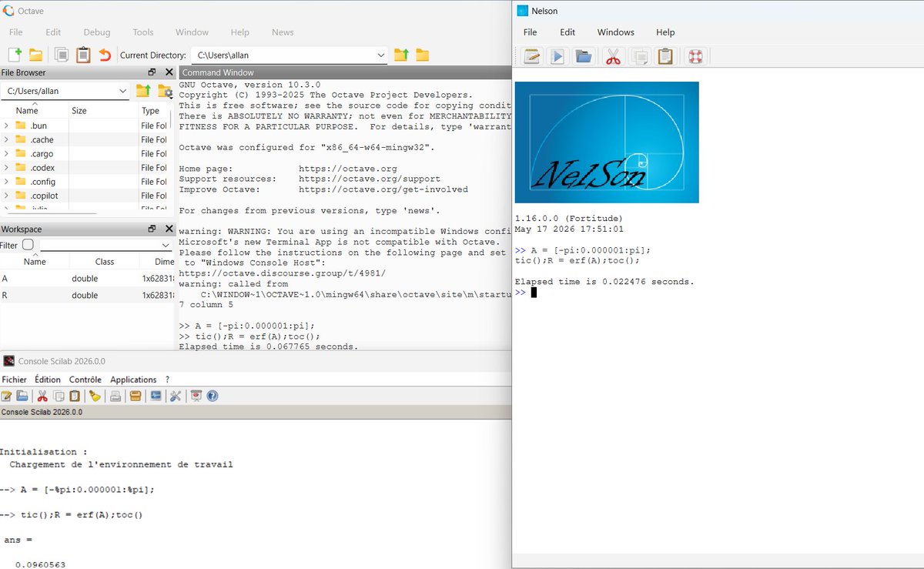
Task: Close the Workspace panel
Action: click(x=169, y=229)
